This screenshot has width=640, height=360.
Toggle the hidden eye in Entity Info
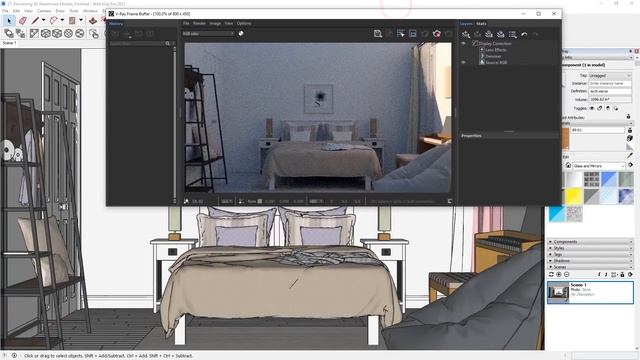point(592,108)
